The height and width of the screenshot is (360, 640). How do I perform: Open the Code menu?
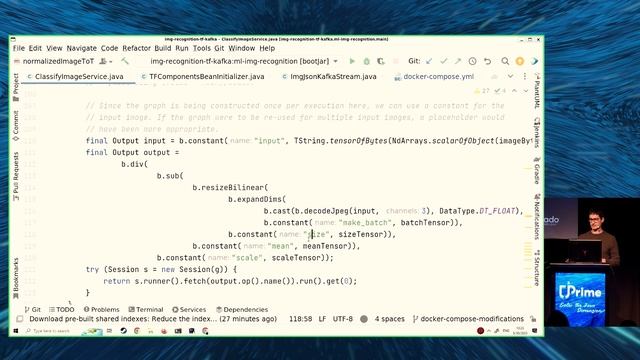pyautogui.click(x=109, y=48)
